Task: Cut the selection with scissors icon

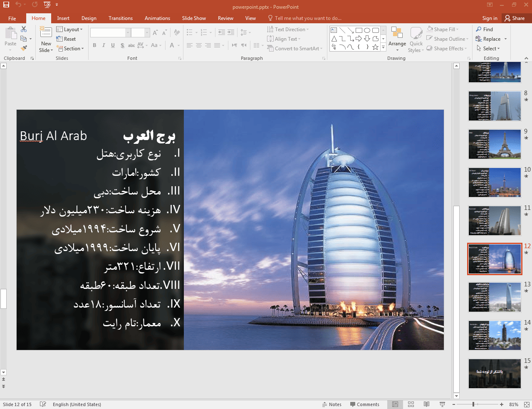Action: click(x=24, y=29)
